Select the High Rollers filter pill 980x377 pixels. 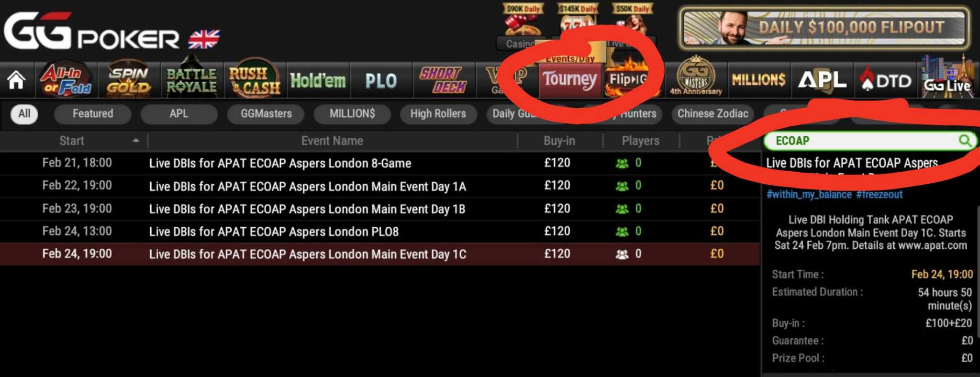[438, 114]
